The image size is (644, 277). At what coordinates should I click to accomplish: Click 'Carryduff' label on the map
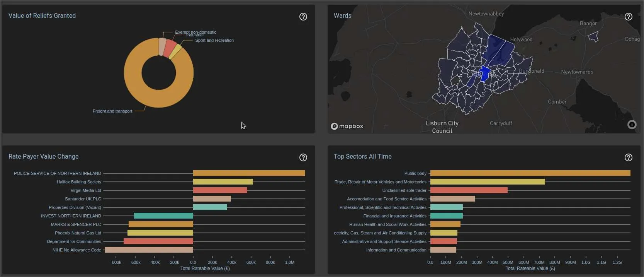[x=501, y=123]
